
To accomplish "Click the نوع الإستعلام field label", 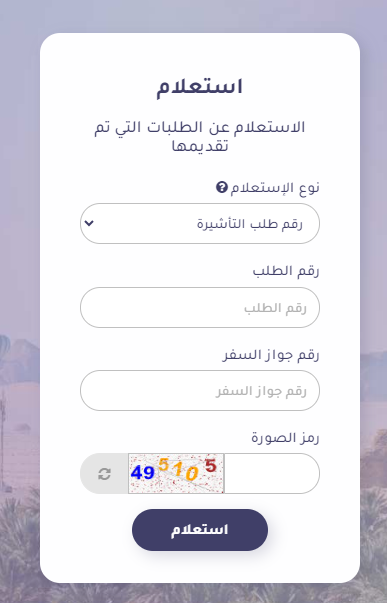I will (275, 188).
